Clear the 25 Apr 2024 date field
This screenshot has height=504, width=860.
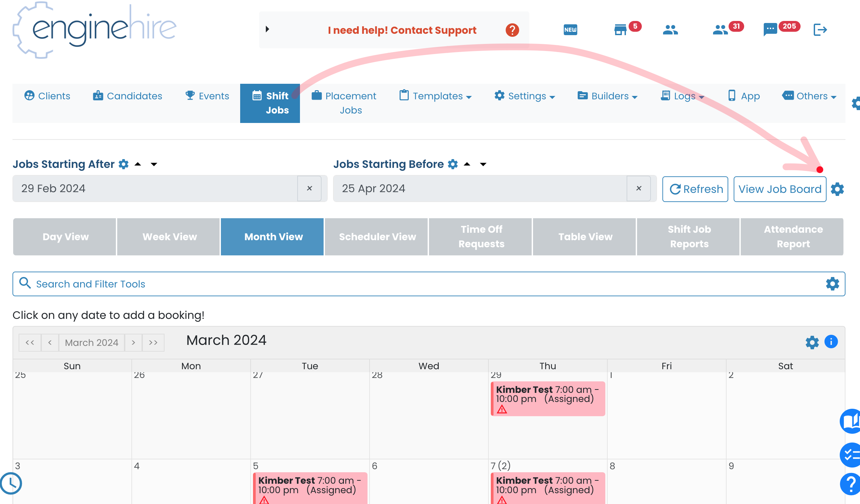[638, 188]
